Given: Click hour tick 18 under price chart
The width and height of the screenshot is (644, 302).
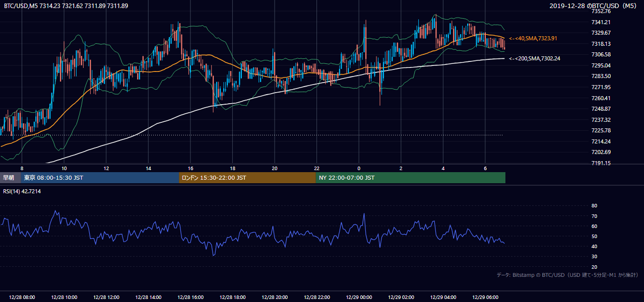Looking at the screenshot, I should click(x=232, y=168).
